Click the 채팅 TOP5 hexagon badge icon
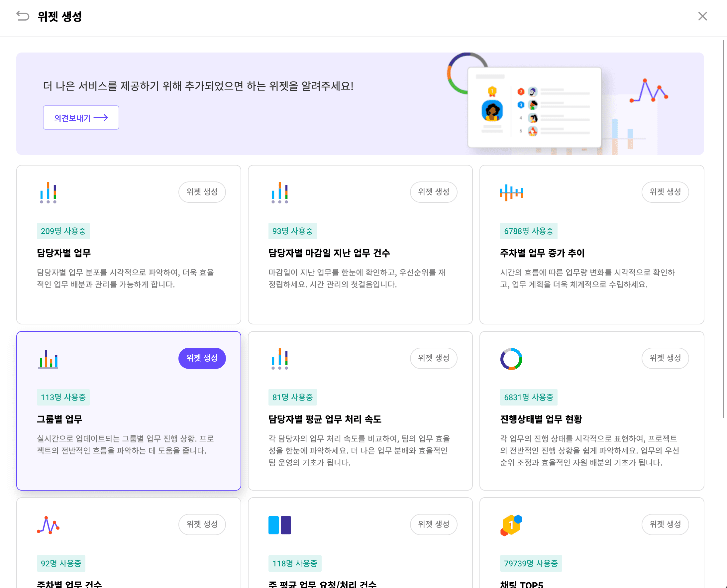The width and height of the screenshot is (727, 588). [x=511, y=525]
